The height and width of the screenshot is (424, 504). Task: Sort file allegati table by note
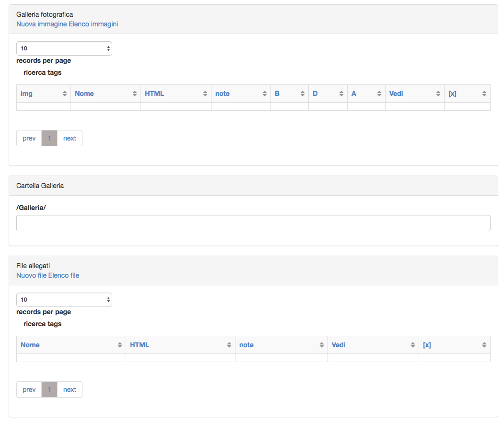(x=281, y=345)
